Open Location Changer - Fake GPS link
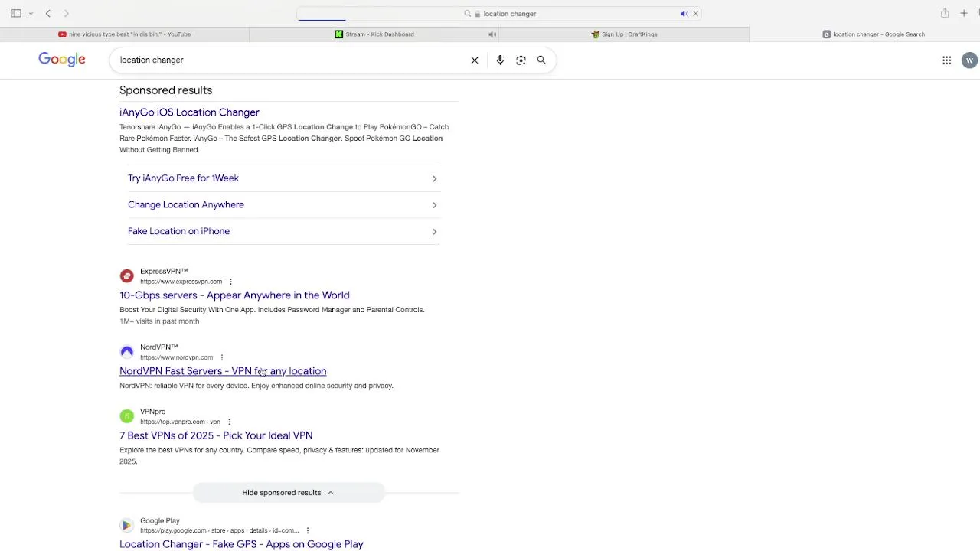This screenshot has width=980, height=551. click(241, 544)
